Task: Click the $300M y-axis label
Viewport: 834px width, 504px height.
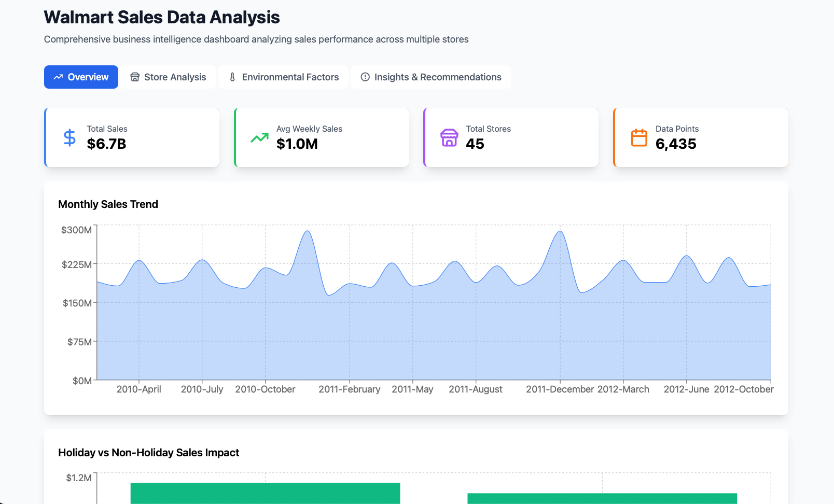Action: coord(76,230)
